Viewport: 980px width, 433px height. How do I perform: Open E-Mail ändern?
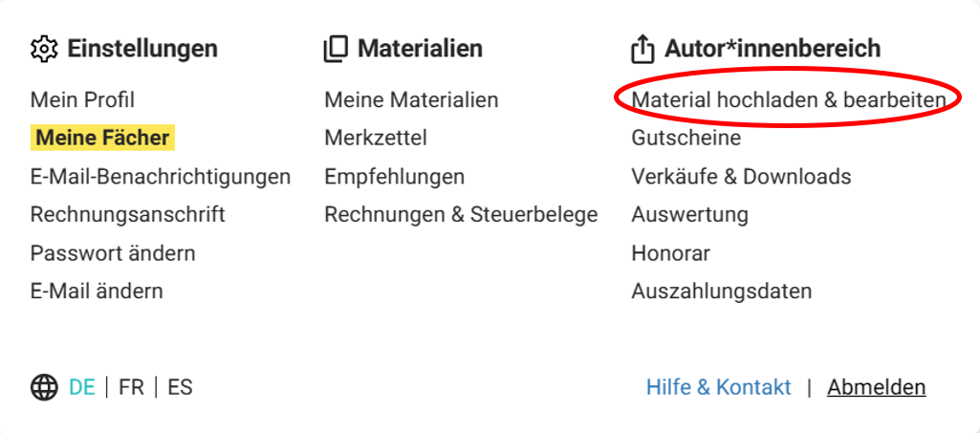point(97,292)
